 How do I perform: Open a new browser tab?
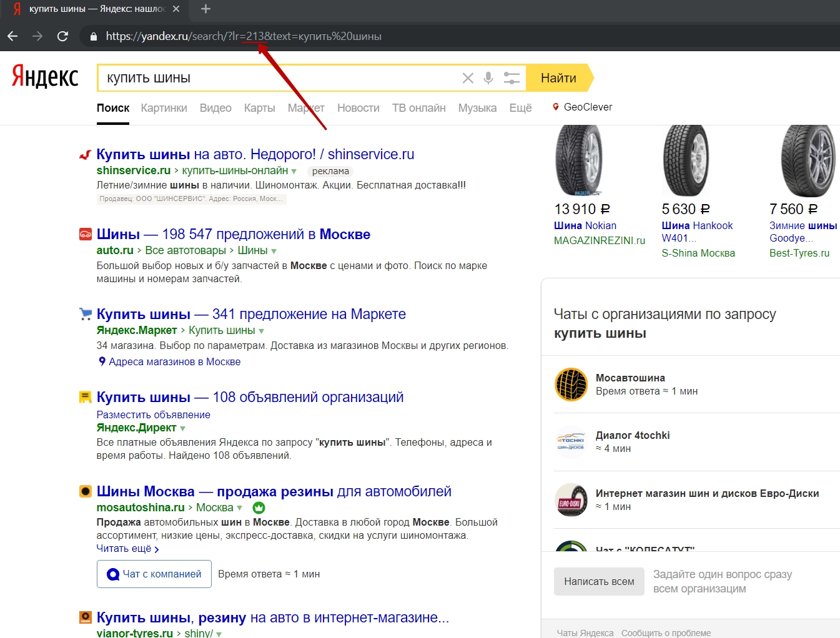point(205,9)
